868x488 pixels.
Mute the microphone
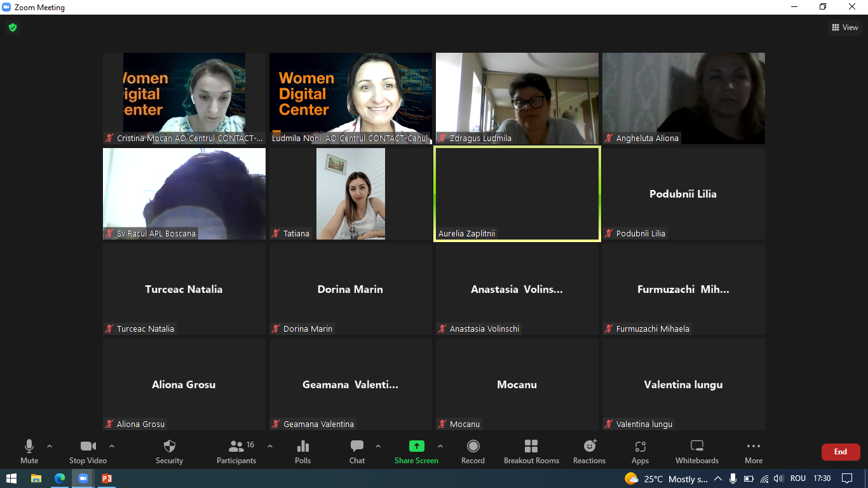pyautogui.click(x=29, y=447)
